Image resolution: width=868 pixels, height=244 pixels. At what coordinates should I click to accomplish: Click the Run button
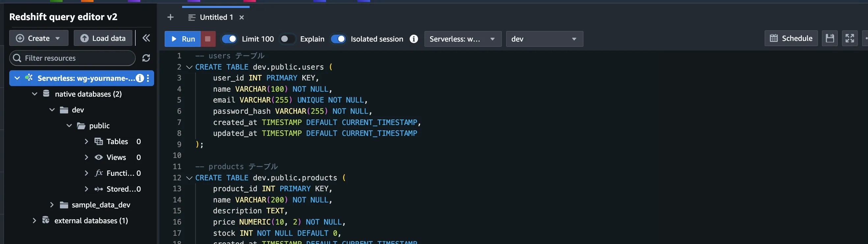(183, 39)
